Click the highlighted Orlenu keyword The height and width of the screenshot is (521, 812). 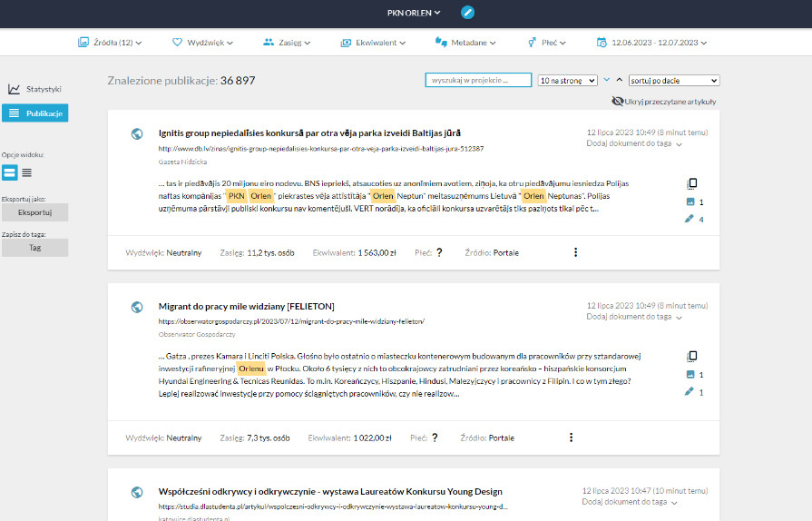coord(251,369)
